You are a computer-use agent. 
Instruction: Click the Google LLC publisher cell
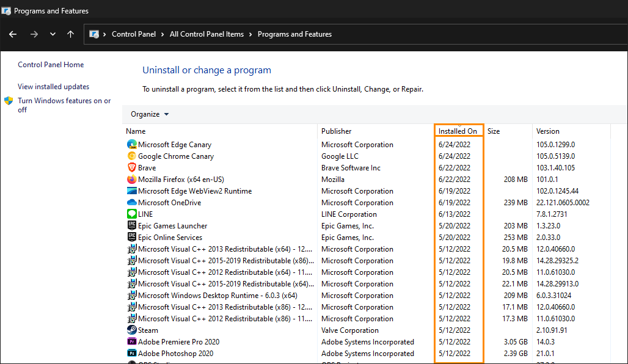340,156
